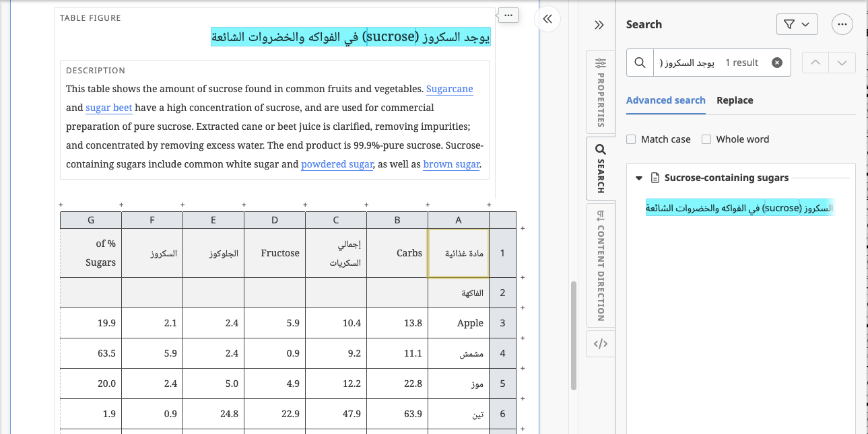Clear the search field text

click(776, 63)
